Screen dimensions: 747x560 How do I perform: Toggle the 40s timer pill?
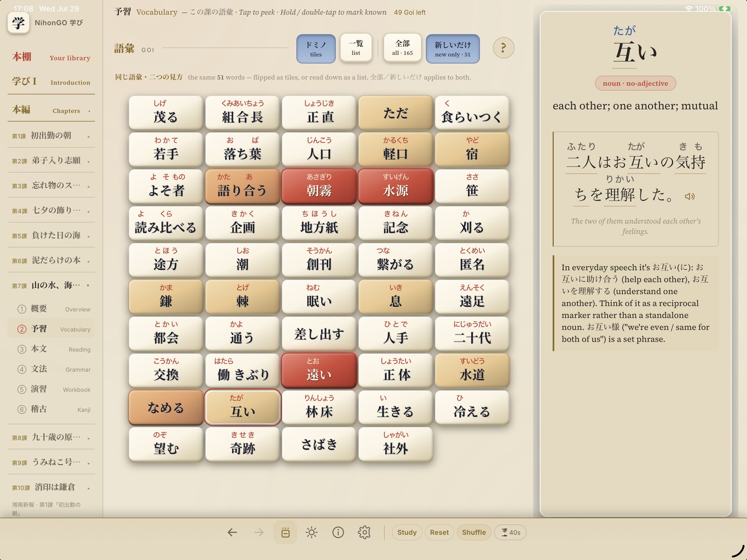(x=510, y=532)
